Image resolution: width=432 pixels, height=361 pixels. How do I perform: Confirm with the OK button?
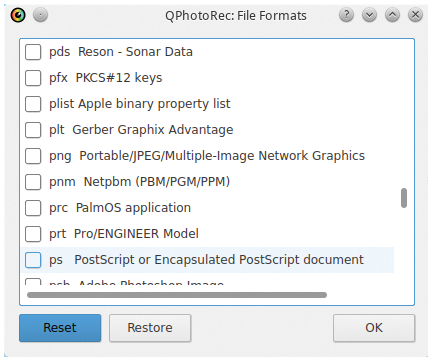click(374, 328)
